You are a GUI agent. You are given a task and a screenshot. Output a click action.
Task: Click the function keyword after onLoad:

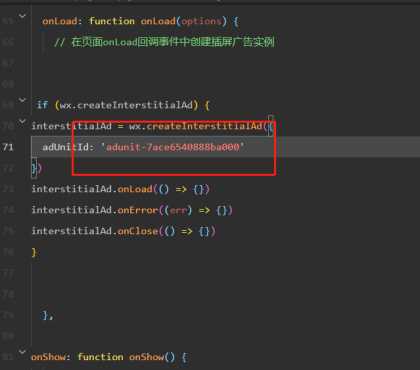click(112, 21)
